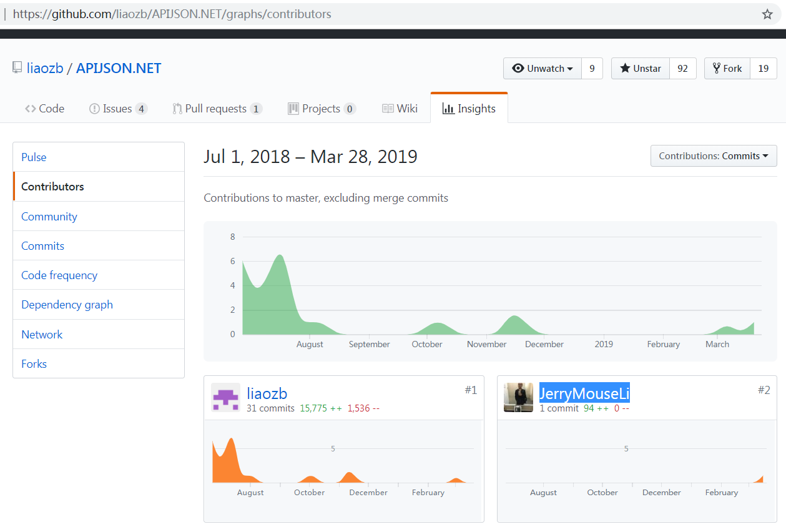View the 9 watchers count

(592, 69)
